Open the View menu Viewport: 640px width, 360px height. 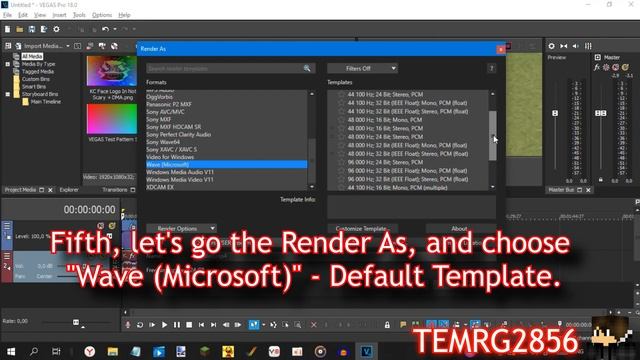pyautogui.click(x=40, y=15)
